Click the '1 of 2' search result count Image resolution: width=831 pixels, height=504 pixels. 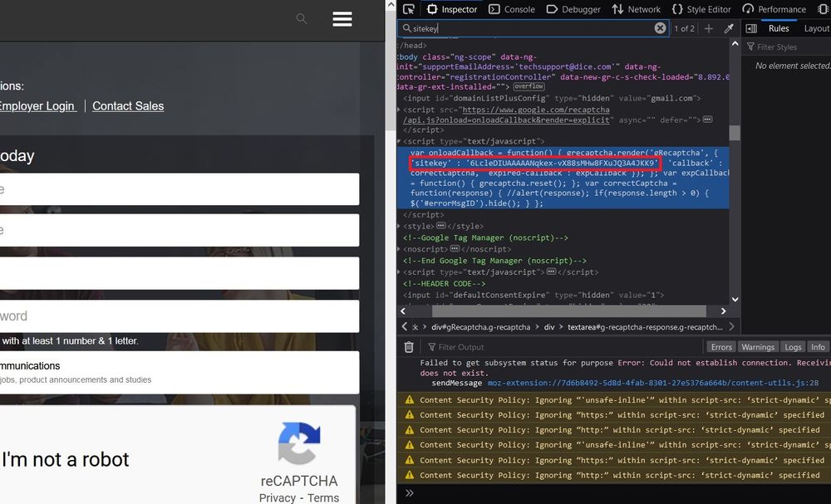[x=684, y=28]
